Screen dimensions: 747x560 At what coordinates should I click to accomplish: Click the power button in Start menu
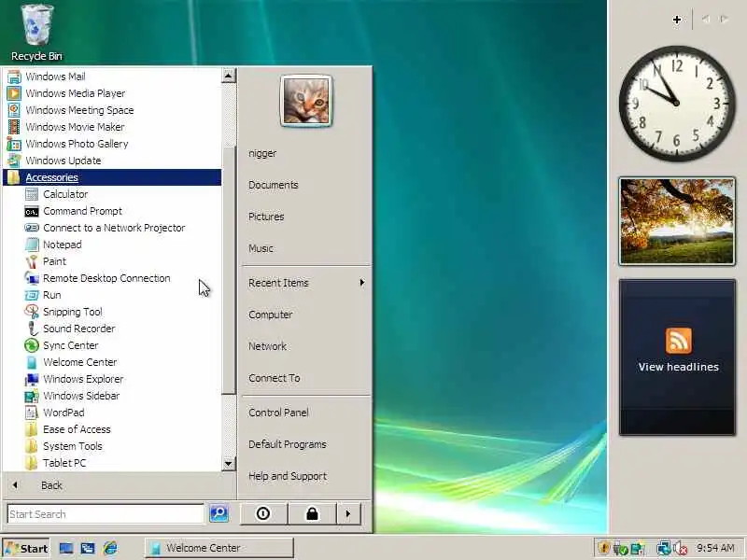coord(263,514)
